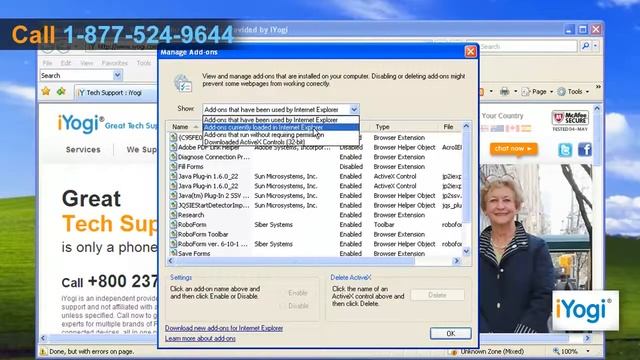
Task: Open the File menu in Internet Explorer
Action: 47,63
